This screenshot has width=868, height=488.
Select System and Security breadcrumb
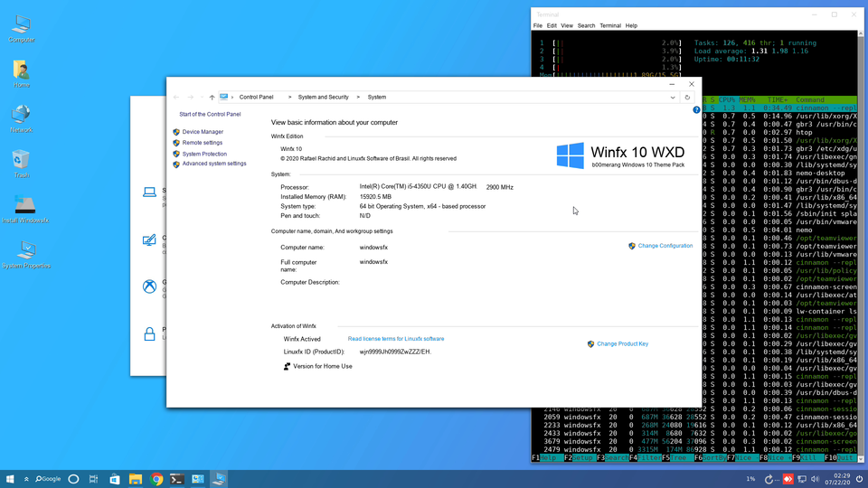(324, 98)
